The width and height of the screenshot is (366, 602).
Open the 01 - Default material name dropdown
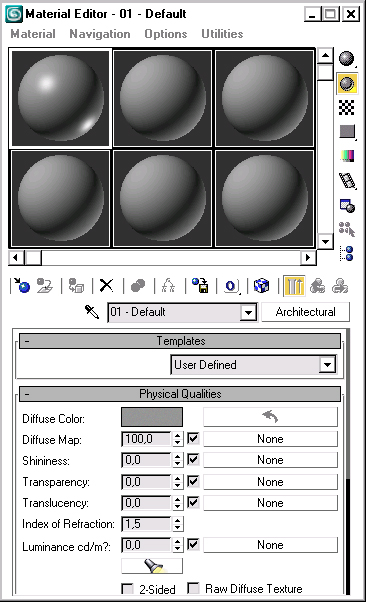click(x=248, y=313)
